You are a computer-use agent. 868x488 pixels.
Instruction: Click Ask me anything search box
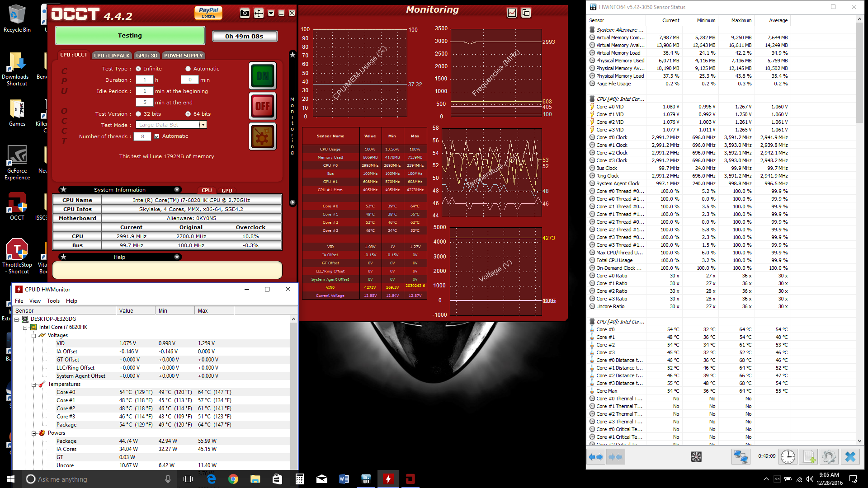click(99, 479)
